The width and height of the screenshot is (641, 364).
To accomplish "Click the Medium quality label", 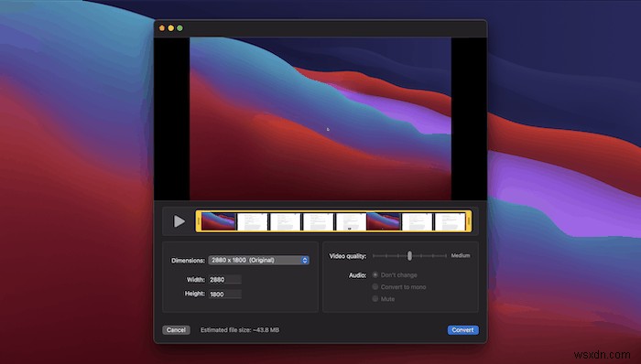I will [x=461, y=255].
